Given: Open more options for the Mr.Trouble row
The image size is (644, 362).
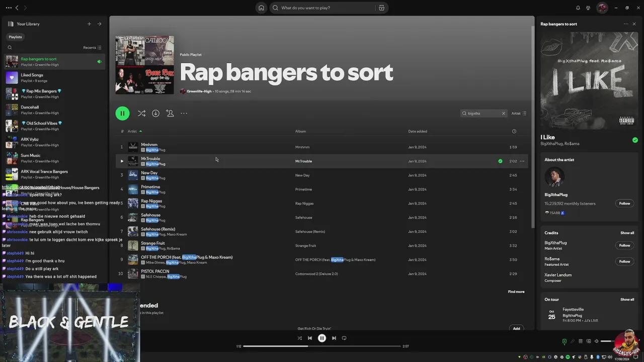Looking at the screenshot, I should pos(522,161).
